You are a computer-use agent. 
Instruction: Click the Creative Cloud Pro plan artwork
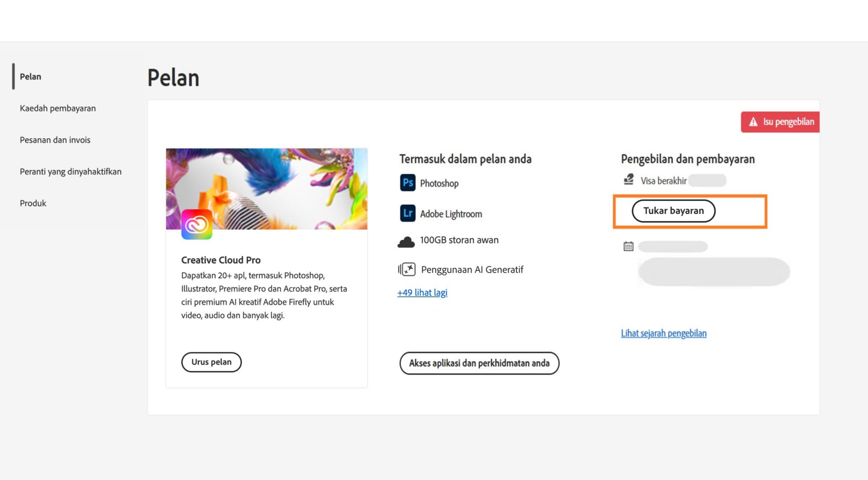[x=267, y=188]
